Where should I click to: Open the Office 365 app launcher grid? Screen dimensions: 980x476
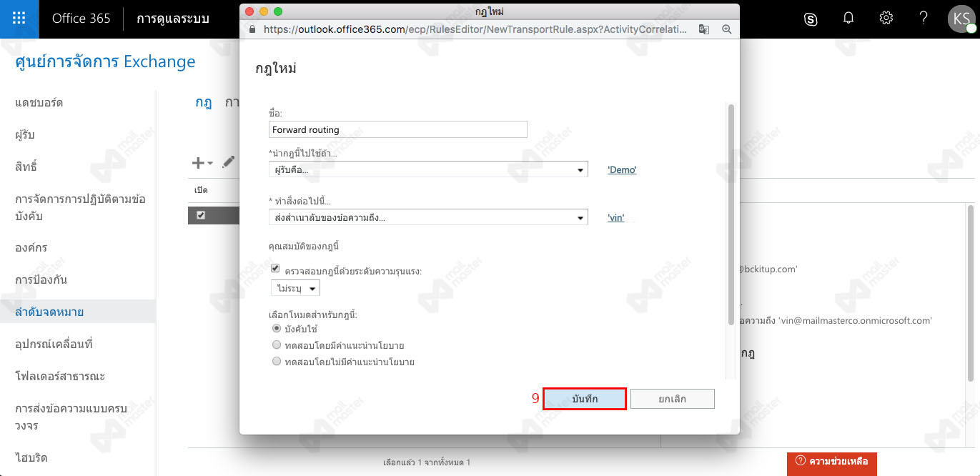19,19
